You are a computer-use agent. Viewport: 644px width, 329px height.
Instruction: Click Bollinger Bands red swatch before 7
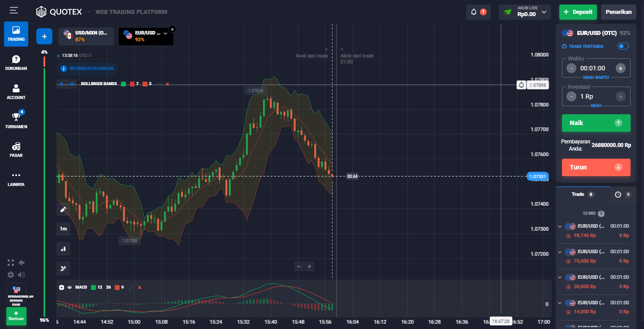tap(132, 84)
